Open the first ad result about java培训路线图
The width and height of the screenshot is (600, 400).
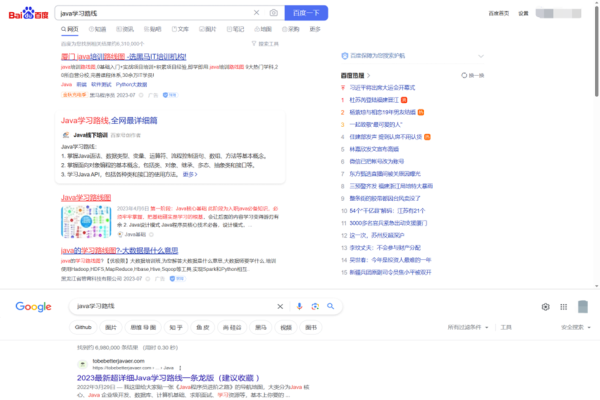(124, 57)
